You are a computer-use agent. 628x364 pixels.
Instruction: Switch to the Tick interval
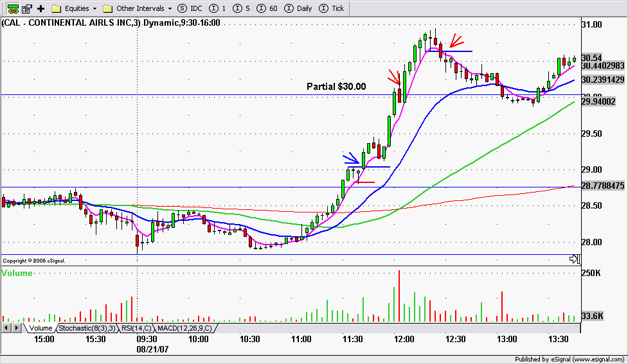pyautogui.click(x=332, y=8)
